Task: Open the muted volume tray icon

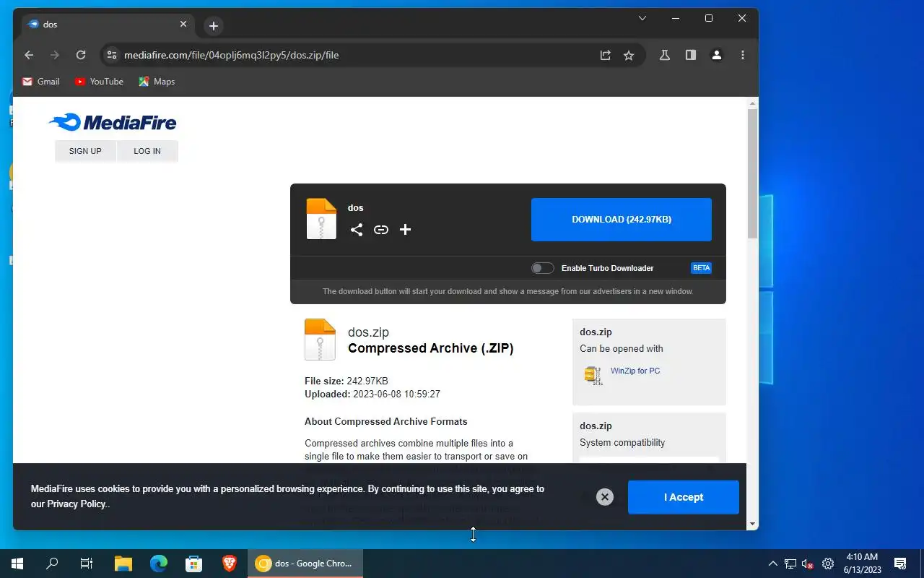Action: click(x=808, y=564)
